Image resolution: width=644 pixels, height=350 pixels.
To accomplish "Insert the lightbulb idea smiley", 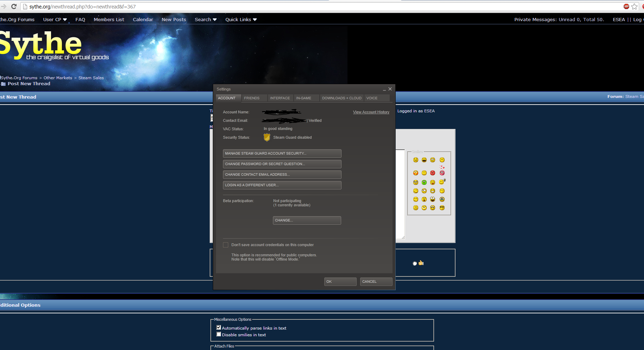I will (x=442, y=182).
